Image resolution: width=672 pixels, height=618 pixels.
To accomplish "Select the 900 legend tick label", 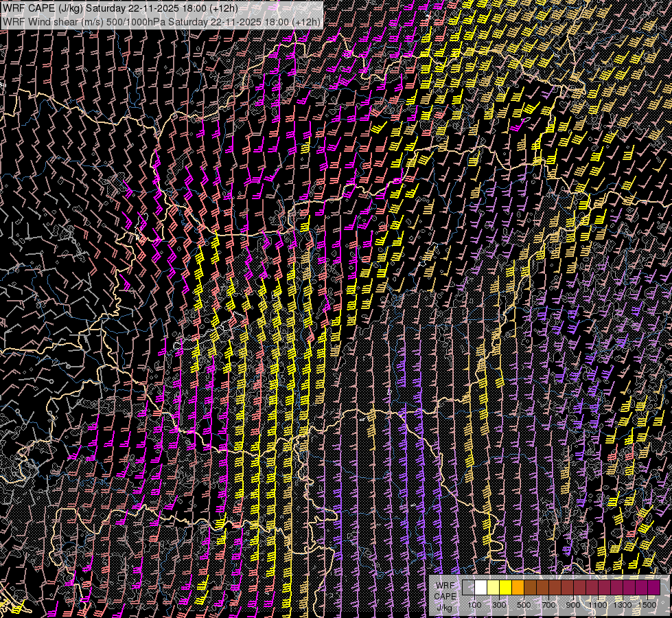I will coord(573,605).
